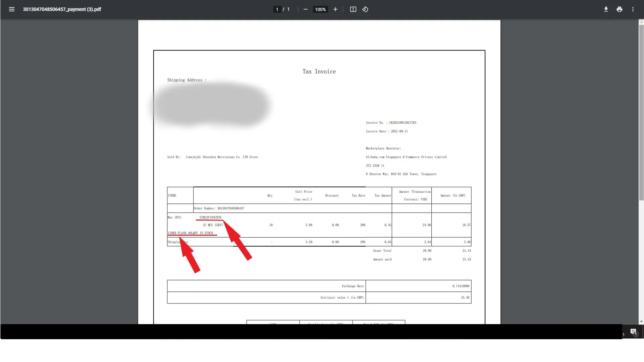Click the zoom out minus icon
Viewport: 644px width, 362px height.
tap(305, 9)
